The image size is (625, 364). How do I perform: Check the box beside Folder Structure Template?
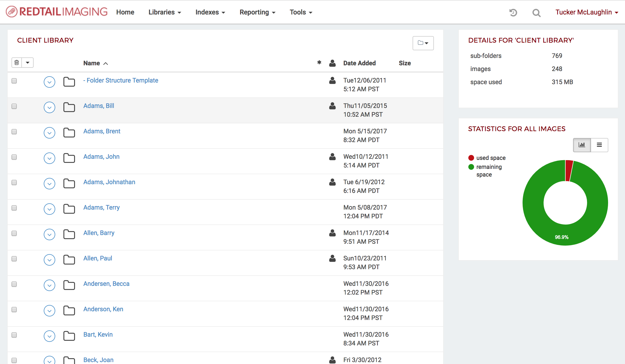14,81
